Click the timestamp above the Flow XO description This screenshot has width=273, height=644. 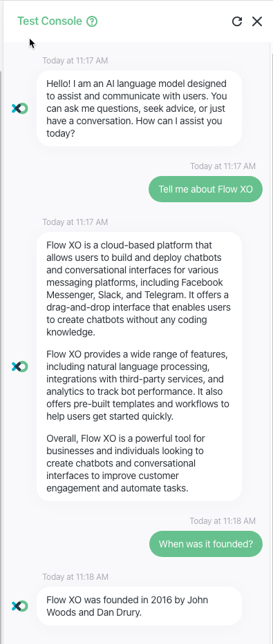pos(75,222)
